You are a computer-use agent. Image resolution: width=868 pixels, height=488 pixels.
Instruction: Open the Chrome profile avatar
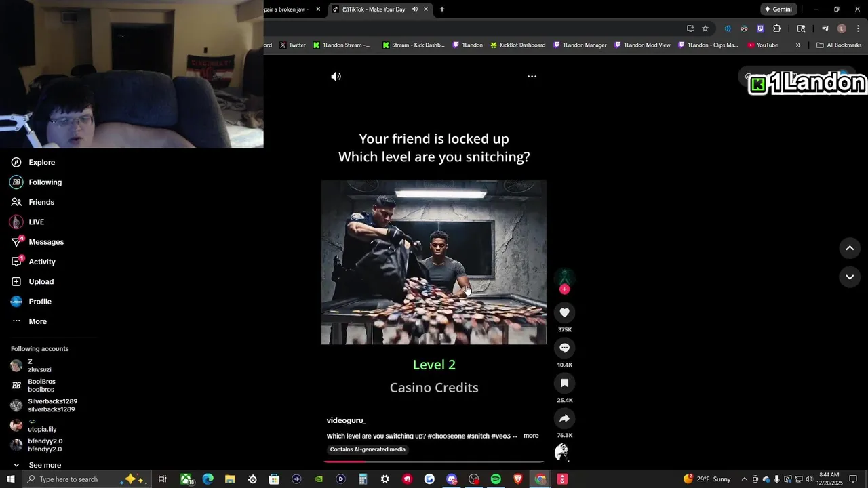[x=842, y=28]
